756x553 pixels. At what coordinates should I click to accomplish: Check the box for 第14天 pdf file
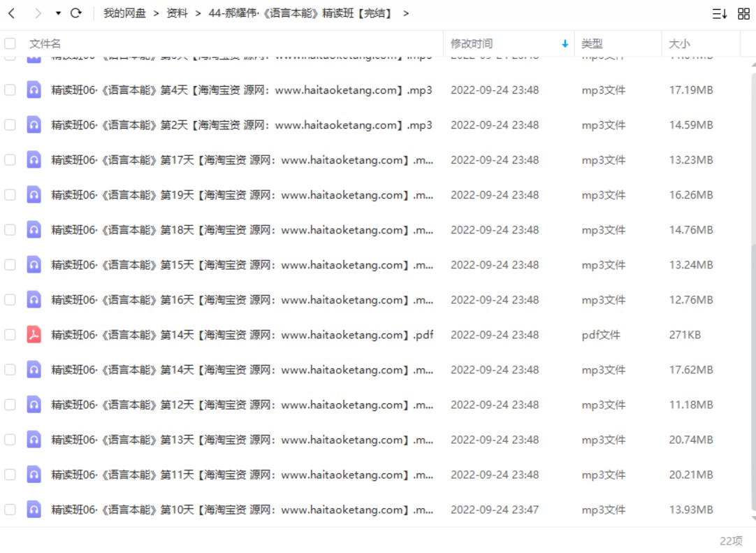pos(10,334)
